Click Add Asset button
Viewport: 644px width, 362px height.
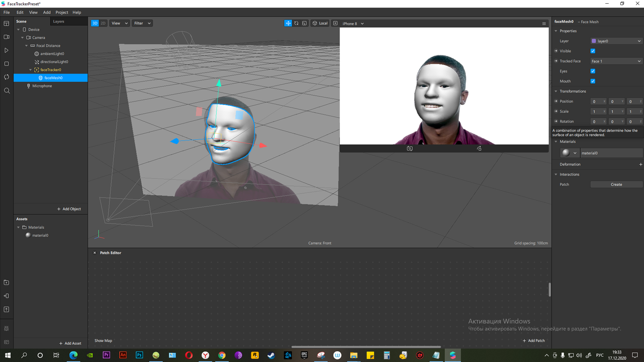(70, 343)
